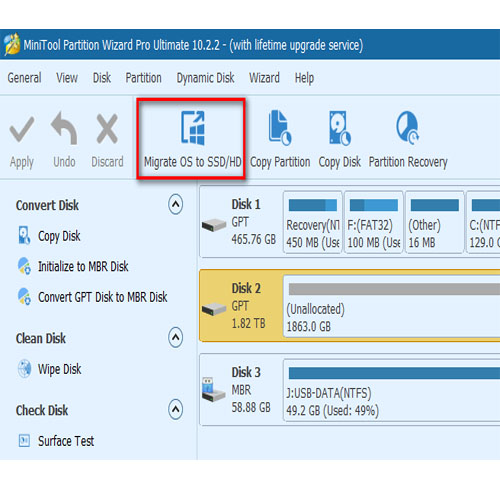The image size is (500, 500).
Task: Open the Disk menu
Action: coord(102,78)
